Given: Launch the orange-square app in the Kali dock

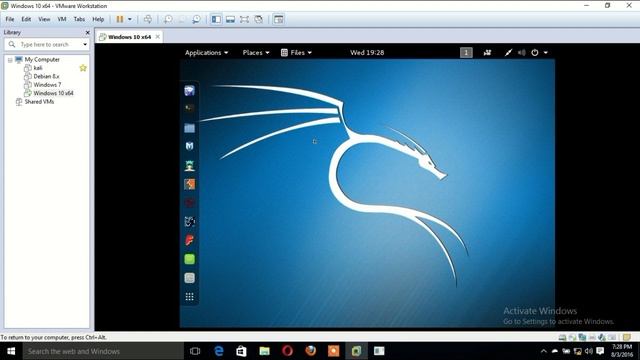Looking at the screenshot, I should pos(189,184).
